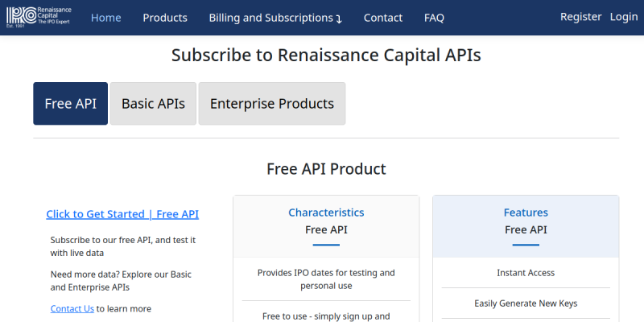
Task: Click the Features card heading
Action: click(526, 213)
